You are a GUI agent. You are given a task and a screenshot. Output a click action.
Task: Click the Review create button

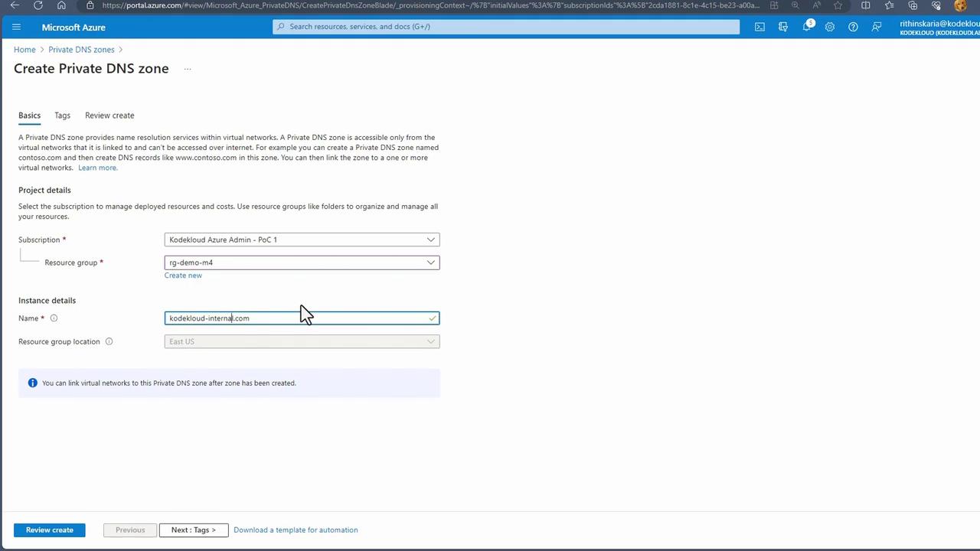point(50,530)
